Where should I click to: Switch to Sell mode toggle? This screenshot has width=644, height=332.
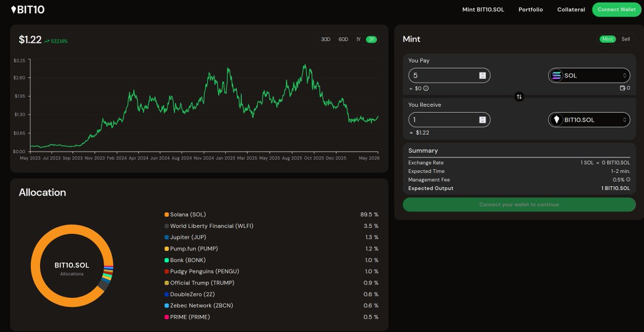626,39
